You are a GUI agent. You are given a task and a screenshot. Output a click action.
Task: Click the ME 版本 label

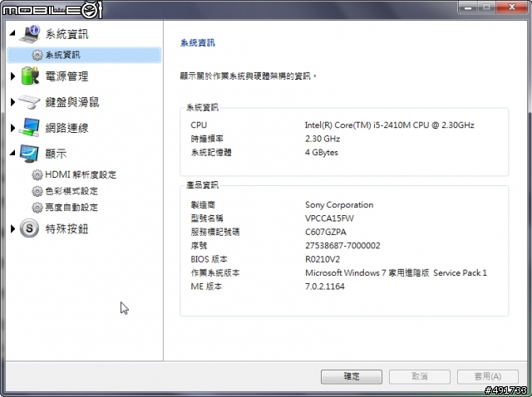coord(206,287)
